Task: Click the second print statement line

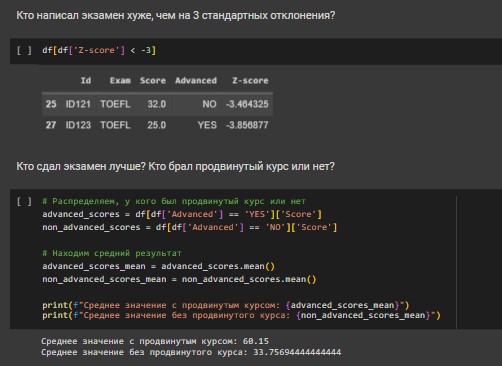Action: [241, 315]
